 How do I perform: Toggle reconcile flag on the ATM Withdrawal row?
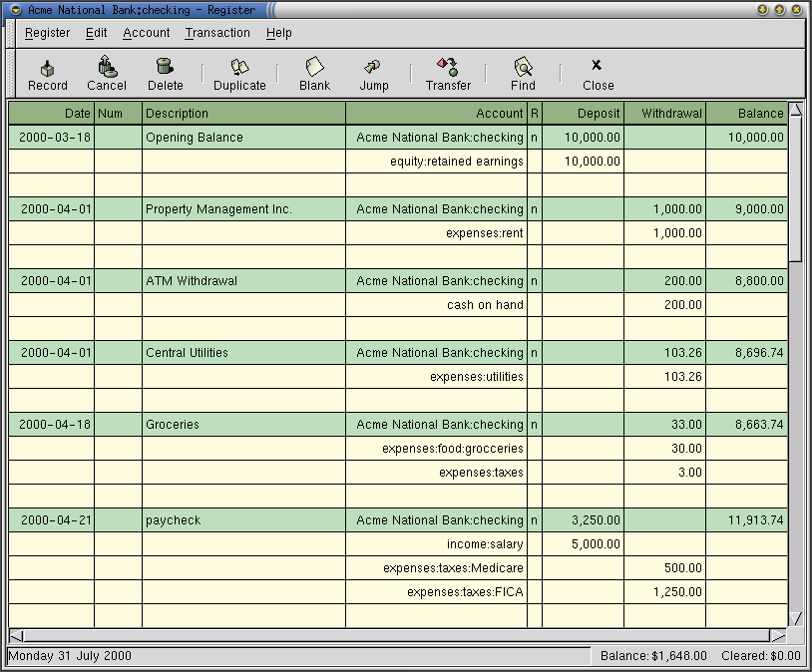pyautogui.click(x=535, y=280)
